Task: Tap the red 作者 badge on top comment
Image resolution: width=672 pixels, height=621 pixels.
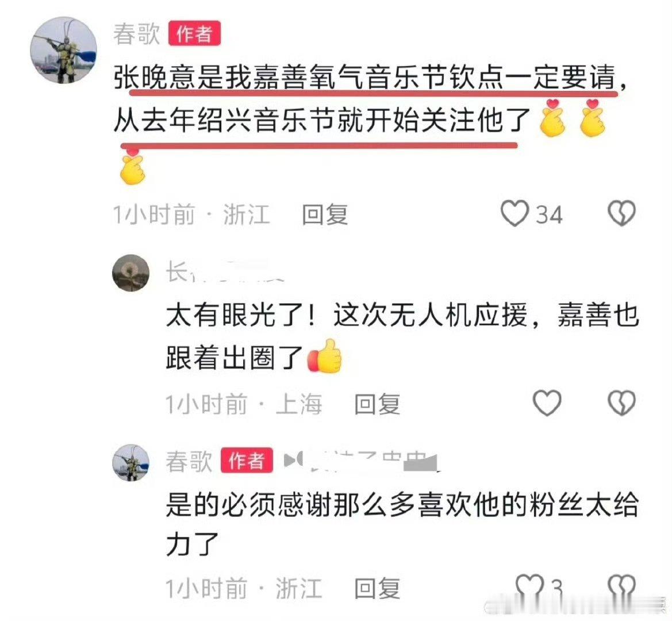Action: tap(194, 33)
